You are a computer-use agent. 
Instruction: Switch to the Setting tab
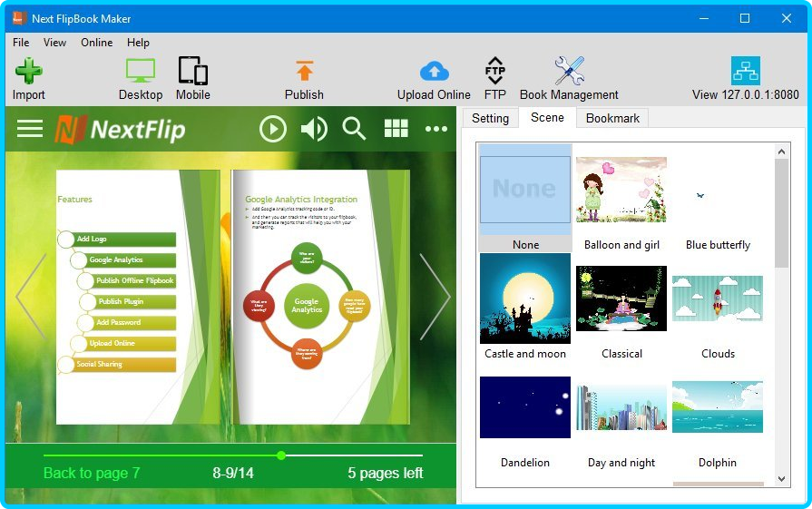pos(490,119)
